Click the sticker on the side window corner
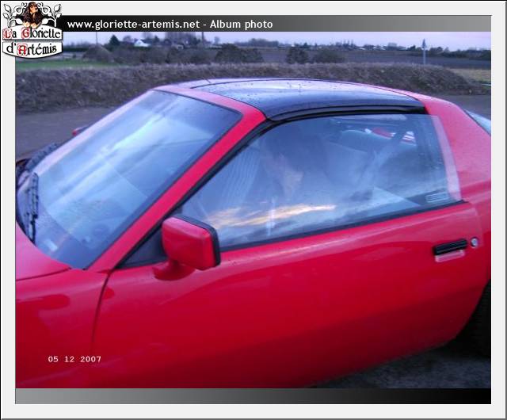The height and width of the screenshot is (420, 507). [x=436, y=197]
